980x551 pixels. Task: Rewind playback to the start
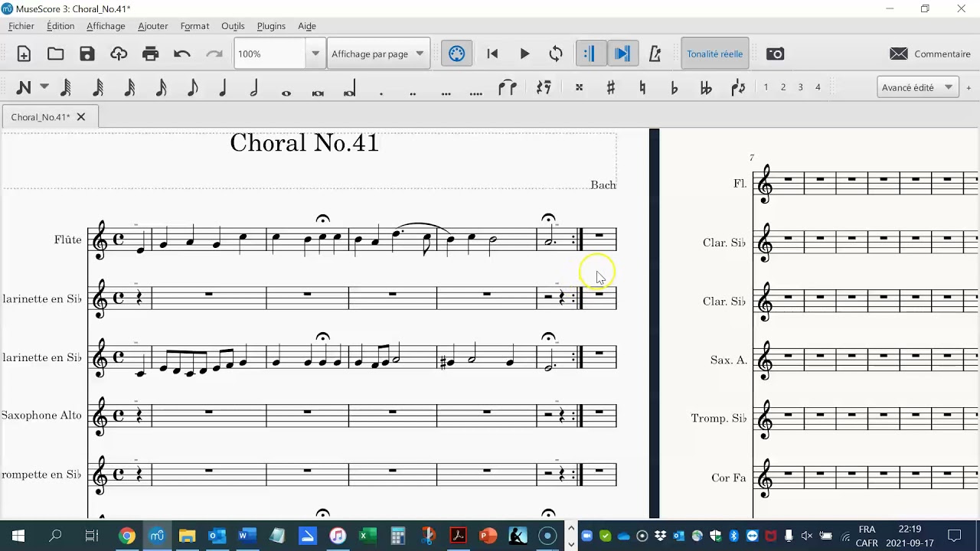(492, 54)
